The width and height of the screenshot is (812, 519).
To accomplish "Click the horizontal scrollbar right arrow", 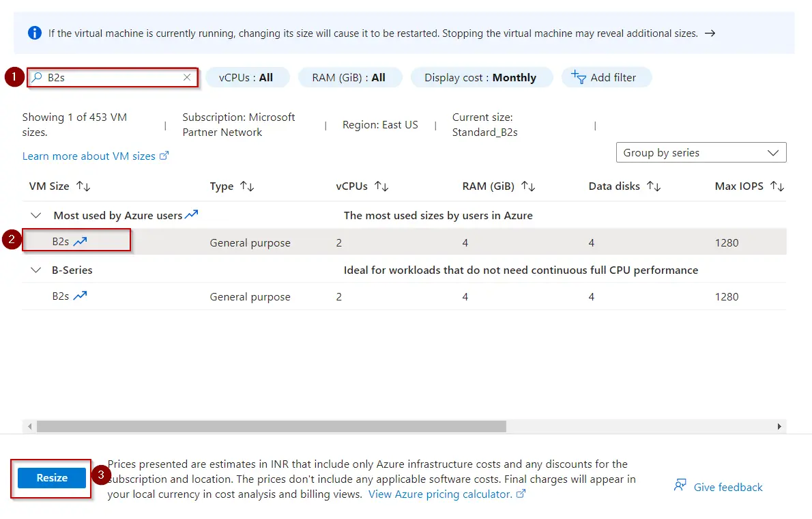I will pyautogui.click(x=779, y=426).
